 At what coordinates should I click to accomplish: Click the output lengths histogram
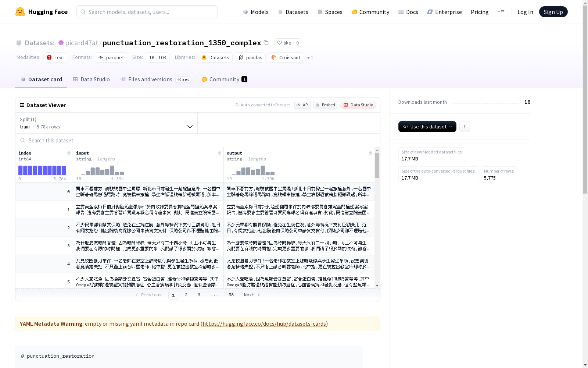click(251, 170)
